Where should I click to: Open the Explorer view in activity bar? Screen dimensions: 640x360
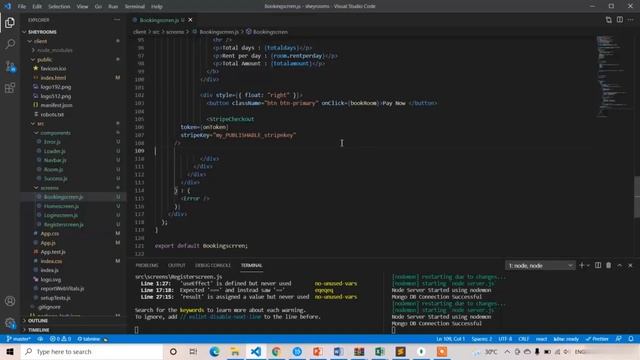(10, 22)
